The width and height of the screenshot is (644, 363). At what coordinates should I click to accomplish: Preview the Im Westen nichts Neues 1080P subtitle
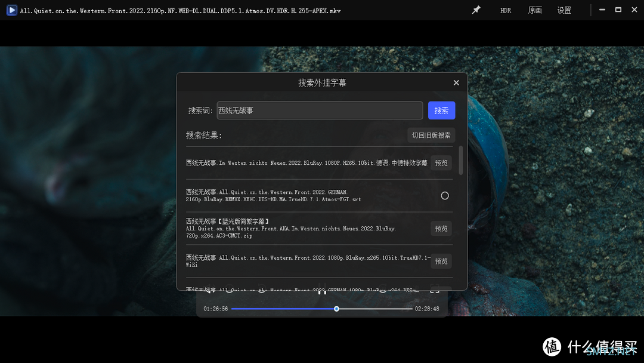pos(441,163)
